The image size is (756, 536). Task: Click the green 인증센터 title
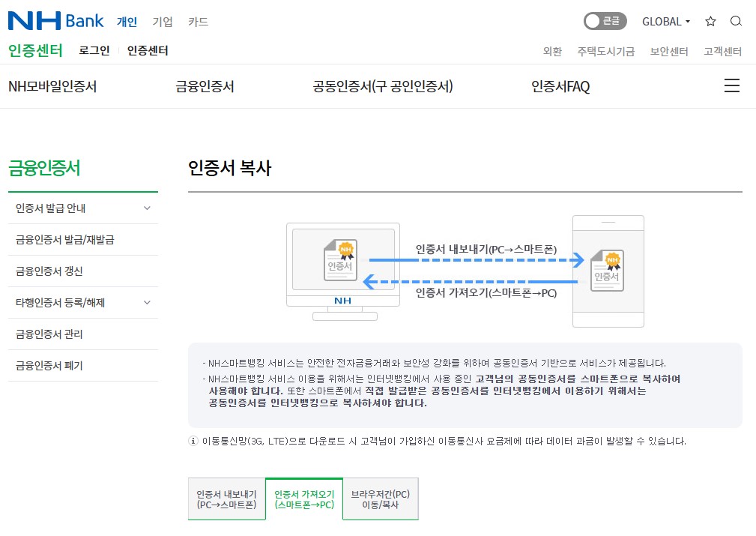pyautogui.click(x=36, y=50)
